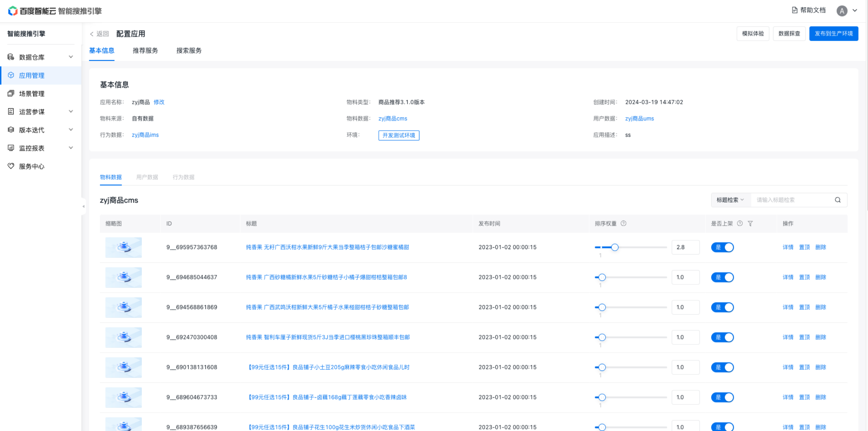The height and width of the screenshot is (431, 868).
Task: Click the operations advisor sidebar icon
Action: tap(11, 111)
